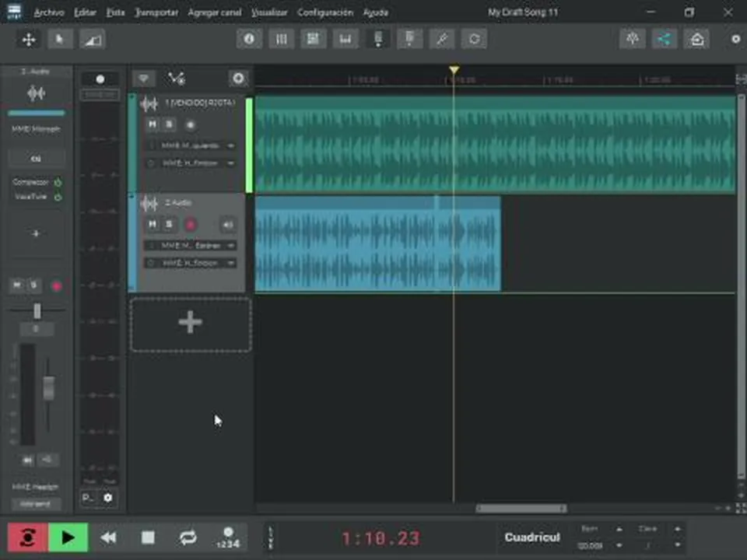Open the Editar menu
Viewport: 747px width, 560px height.
coord(85,12)
